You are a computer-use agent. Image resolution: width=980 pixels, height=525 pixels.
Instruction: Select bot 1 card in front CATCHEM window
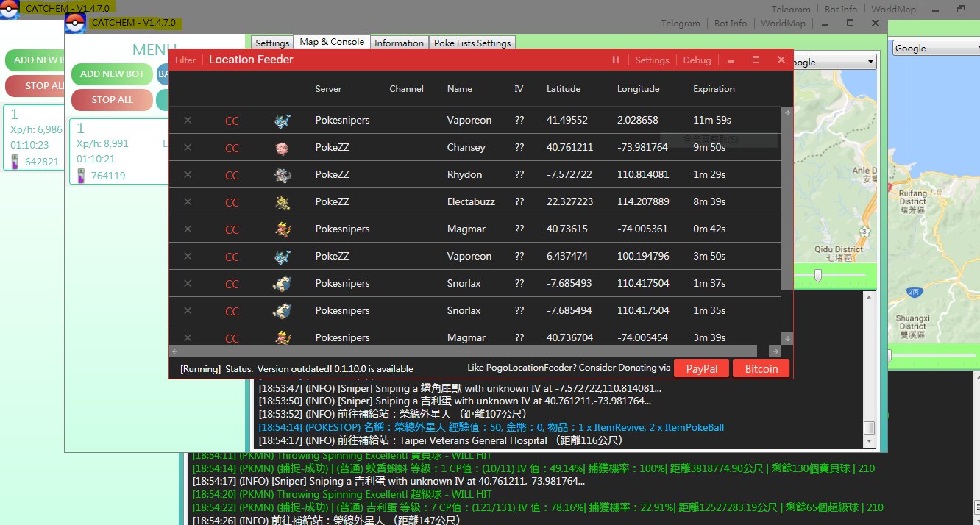[x=119, y=152]
